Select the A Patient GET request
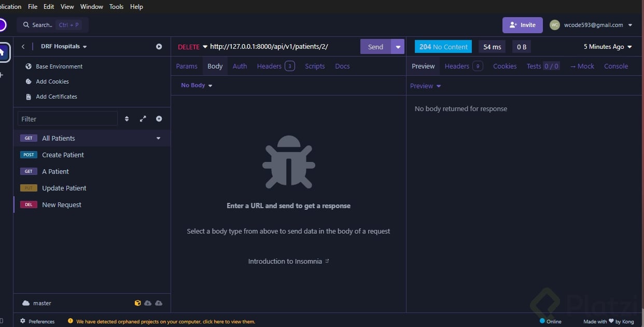644x327 pixels. click(92, 171)
